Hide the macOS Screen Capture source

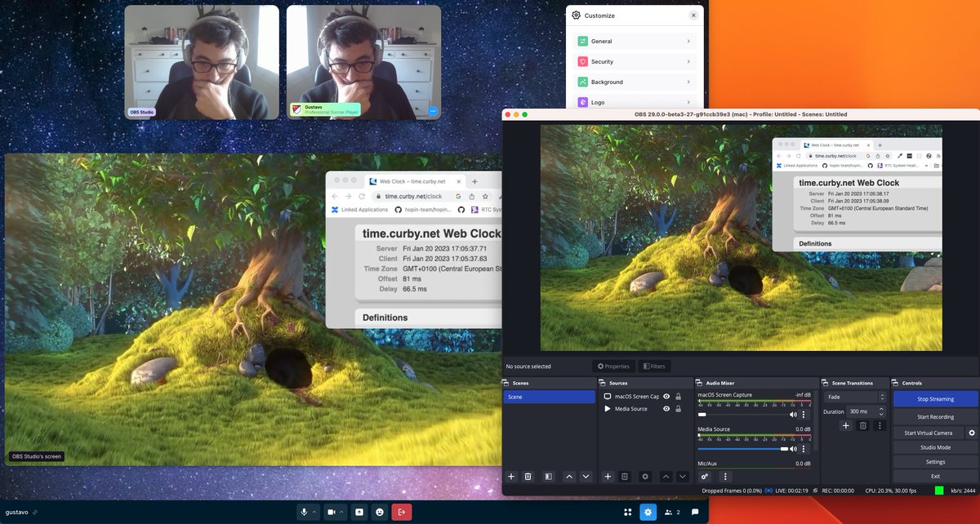click(666, 397)
